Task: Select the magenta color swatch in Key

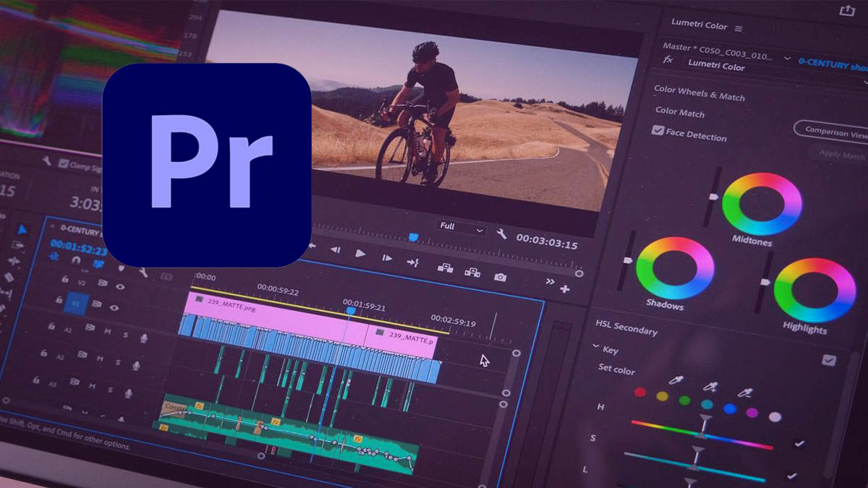Action: point(752,413)
